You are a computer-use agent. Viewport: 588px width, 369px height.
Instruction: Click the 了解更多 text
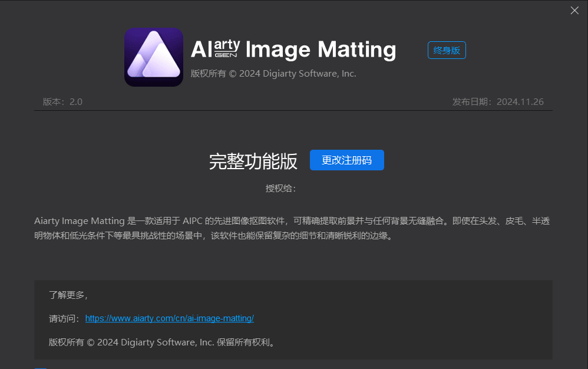68,295
